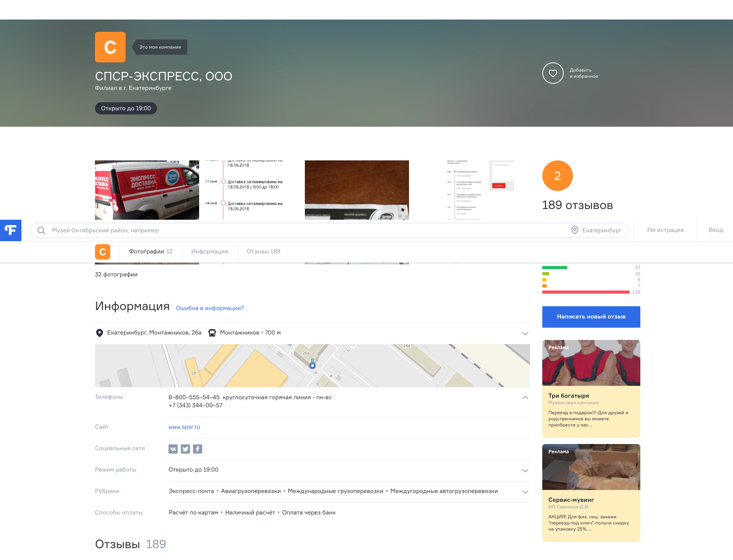Expand the rubrics list chevron

tap(525, 492)
